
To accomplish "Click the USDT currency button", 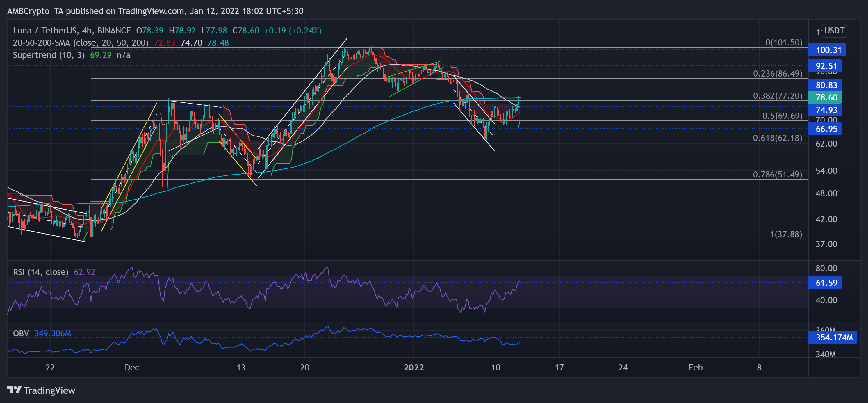I will [834, 31].
